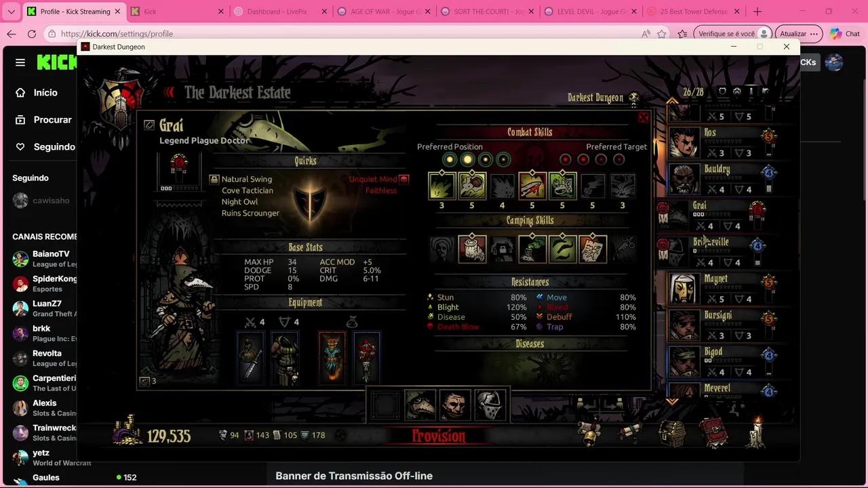Select the anatomy scroll camping skill
The height and width of the screenshot is (488, 868).
592,249
